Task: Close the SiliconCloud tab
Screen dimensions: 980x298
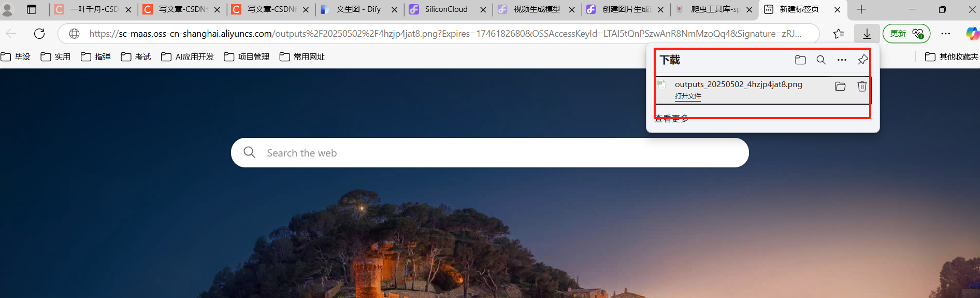Action: pyautogui.click(x=483, y=9)
